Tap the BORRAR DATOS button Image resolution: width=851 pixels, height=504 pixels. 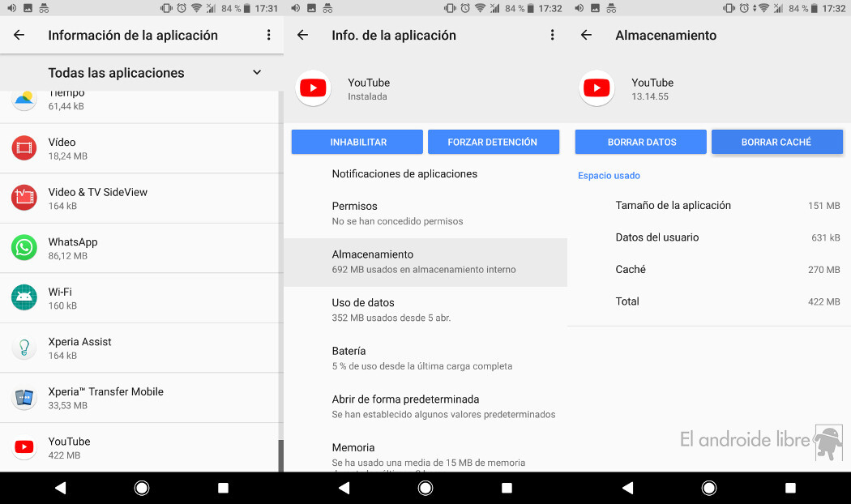point(641,142)
